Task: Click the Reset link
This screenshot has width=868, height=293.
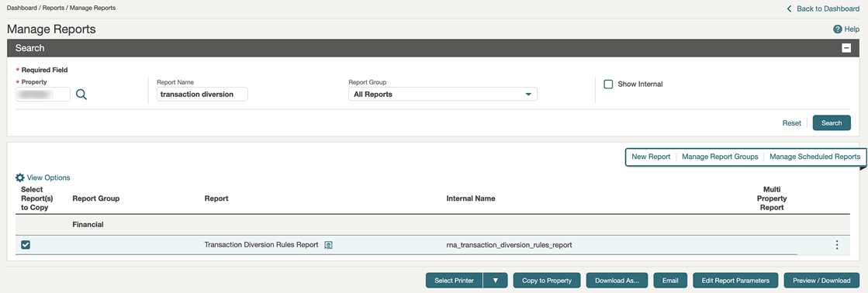Action: point(792,122)
